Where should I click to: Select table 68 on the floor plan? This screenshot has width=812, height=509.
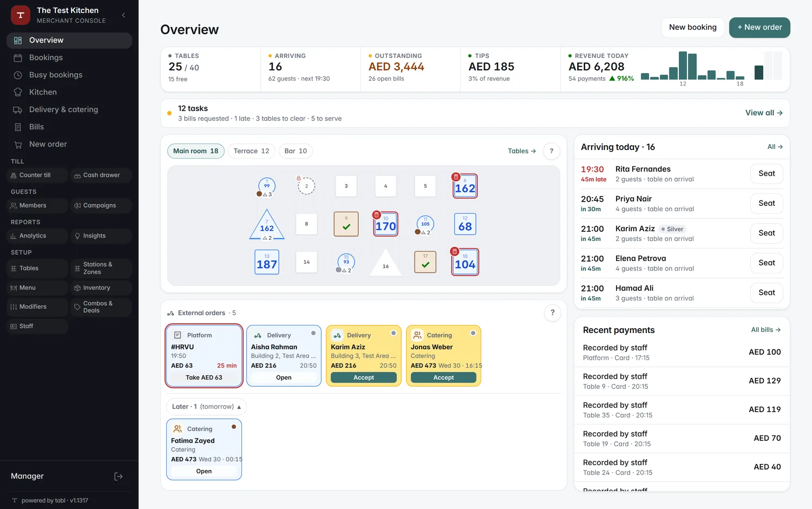point(465,224)
